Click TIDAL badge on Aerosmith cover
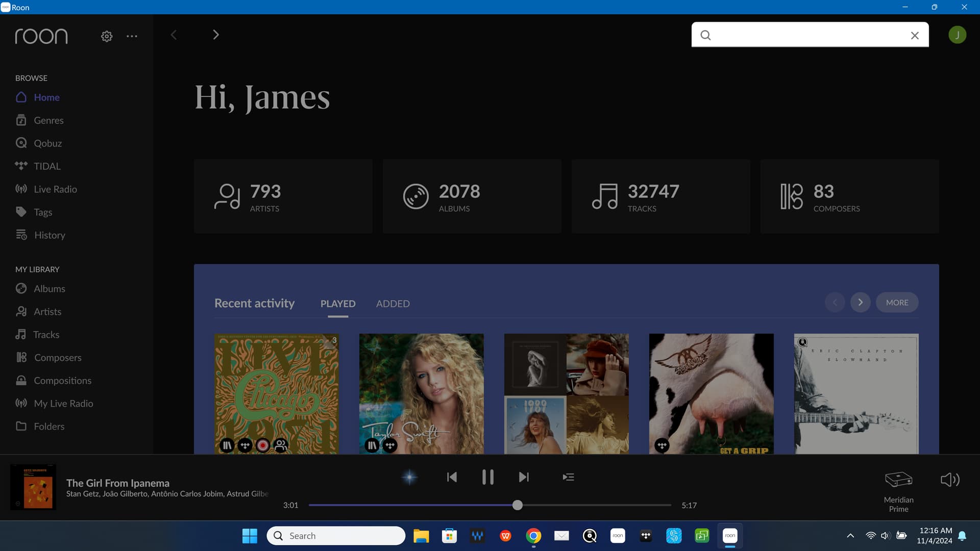Screen dimensions: 980x551 [662, 445]
